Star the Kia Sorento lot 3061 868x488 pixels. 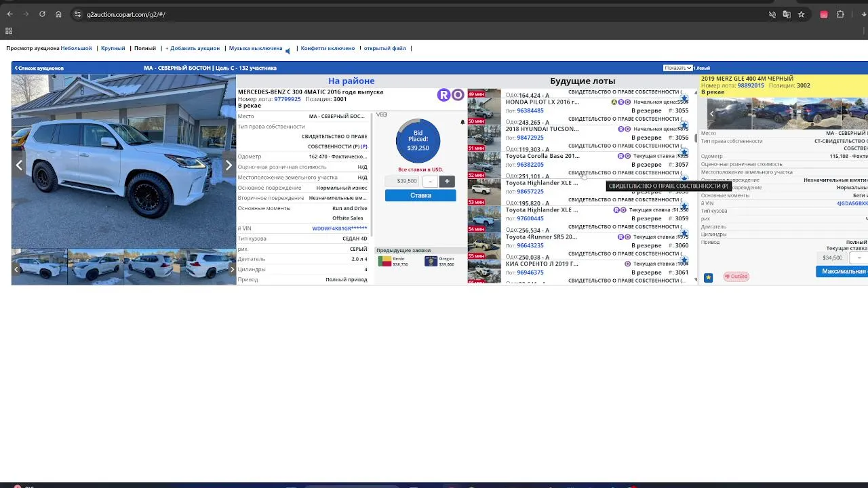684,261
